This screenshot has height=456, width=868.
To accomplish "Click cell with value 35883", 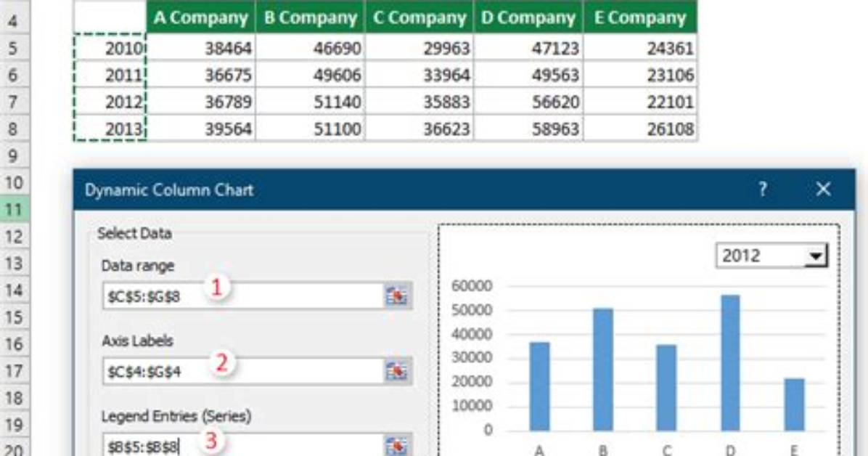I will click(419, 102).
